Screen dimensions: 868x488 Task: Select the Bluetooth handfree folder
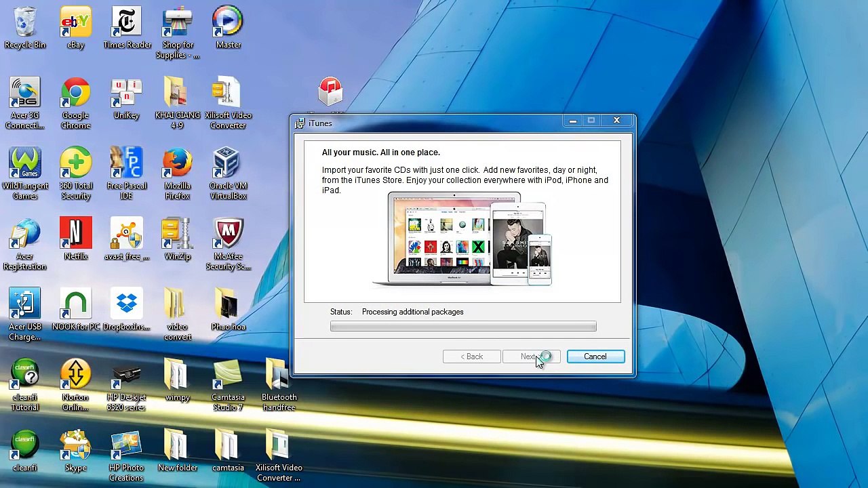tap(279, 385)
